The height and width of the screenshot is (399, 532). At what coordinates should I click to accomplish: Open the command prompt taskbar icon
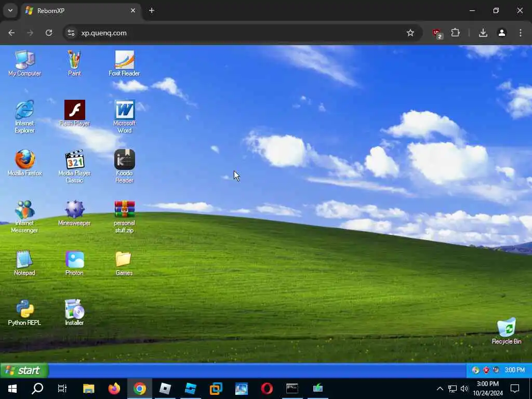(x=292, y=389)
